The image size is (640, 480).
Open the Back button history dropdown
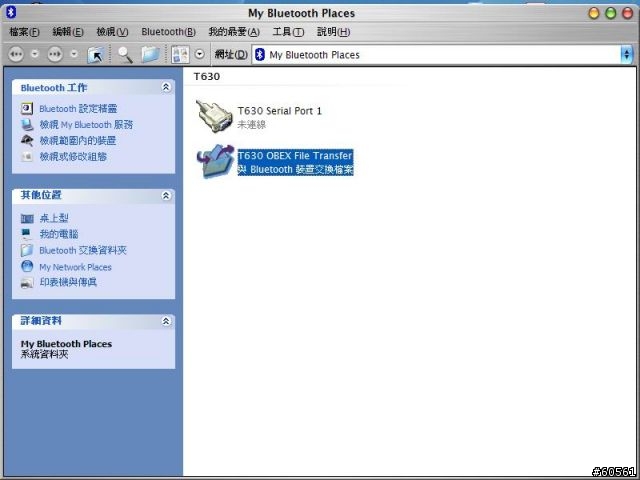pyautogui.click(x=35, y=53)
